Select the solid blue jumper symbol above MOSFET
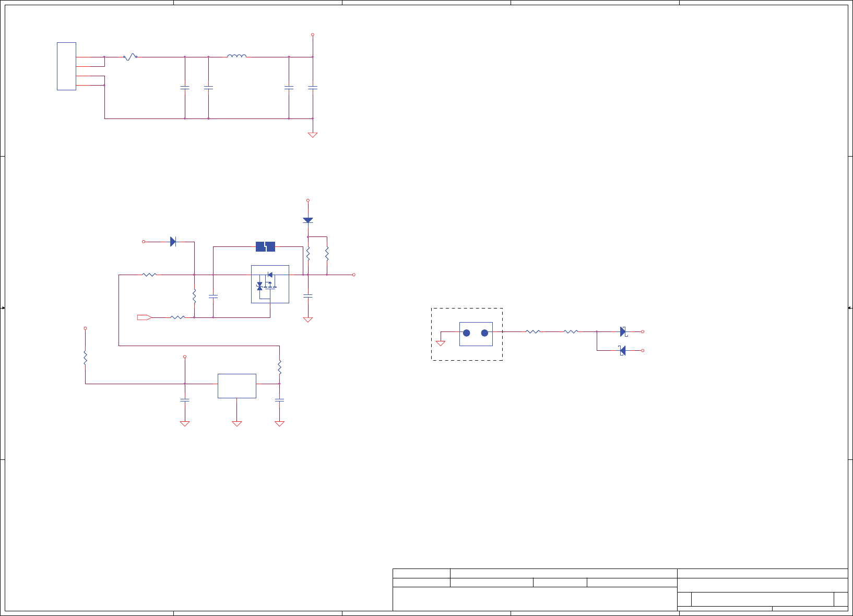Viewport: 853px width, 616px height. coord(265,246)
